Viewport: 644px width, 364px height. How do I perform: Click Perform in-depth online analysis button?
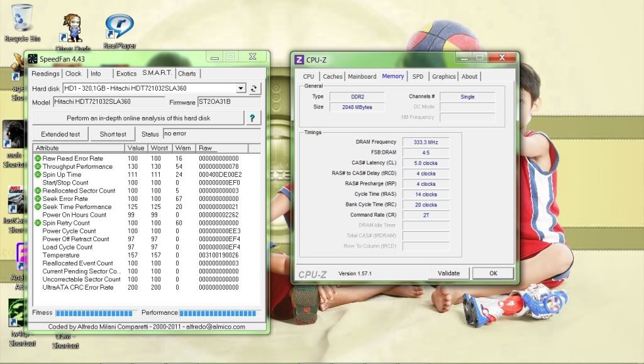tap(138, 118)
